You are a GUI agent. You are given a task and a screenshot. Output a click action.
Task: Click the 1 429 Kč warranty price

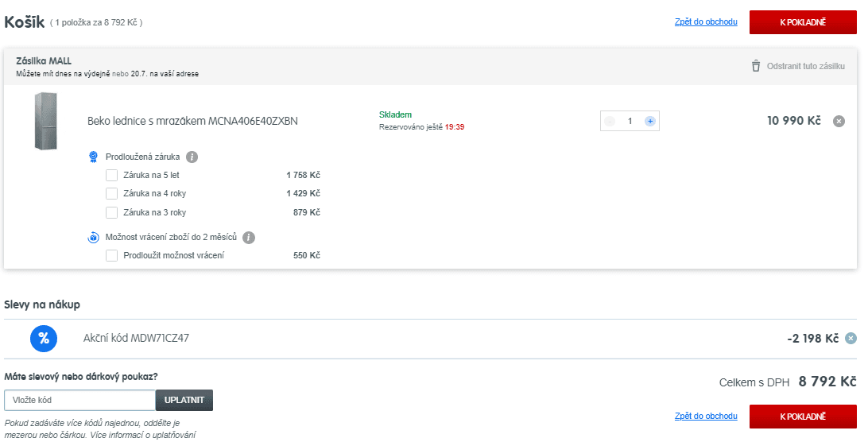[304, 193]
